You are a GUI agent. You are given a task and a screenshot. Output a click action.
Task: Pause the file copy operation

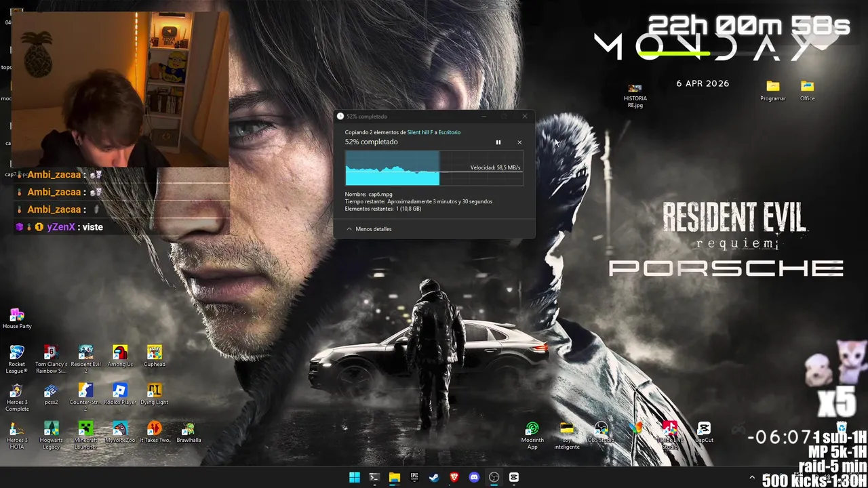(498, 142)
